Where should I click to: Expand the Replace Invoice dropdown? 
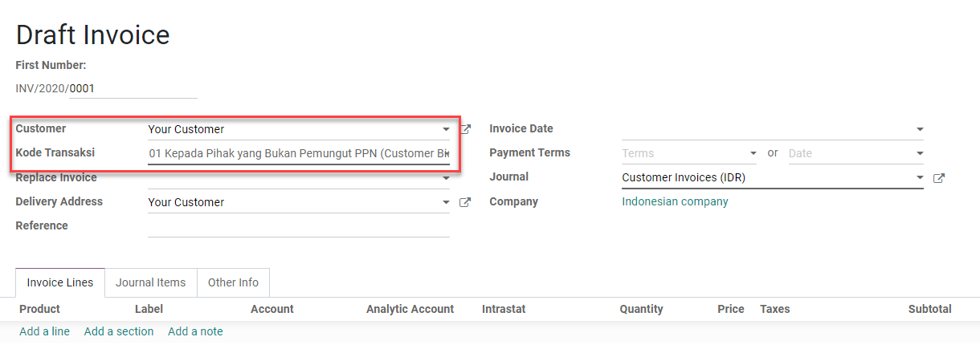tap(446, 178)
